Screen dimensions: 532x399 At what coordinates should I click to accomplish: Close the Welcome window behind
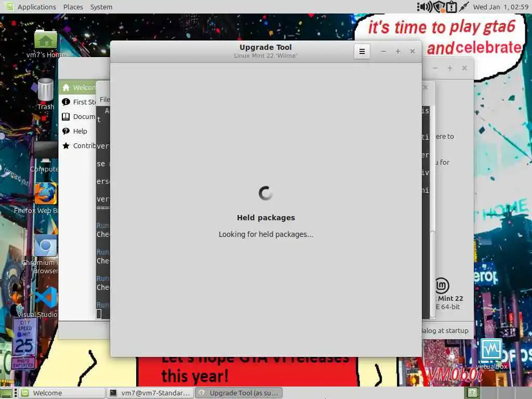point(464,68)
